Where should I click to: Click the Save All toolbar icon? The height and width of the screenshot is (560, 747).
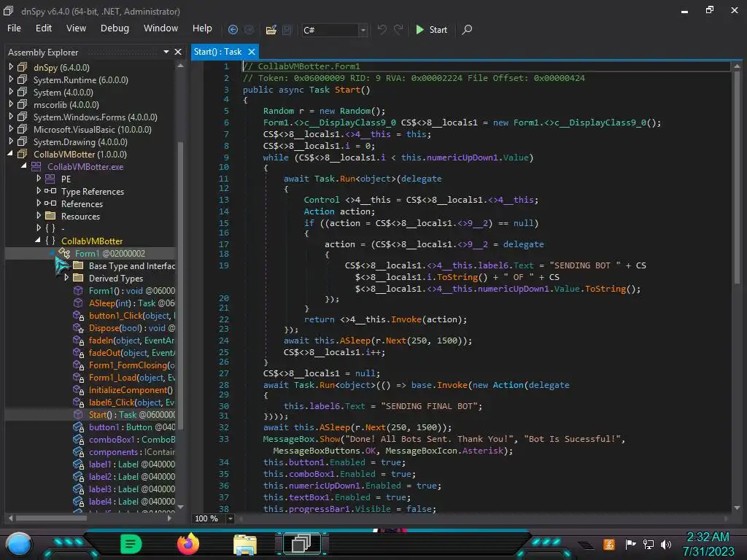pyautogui.click(x=287, y=29)
